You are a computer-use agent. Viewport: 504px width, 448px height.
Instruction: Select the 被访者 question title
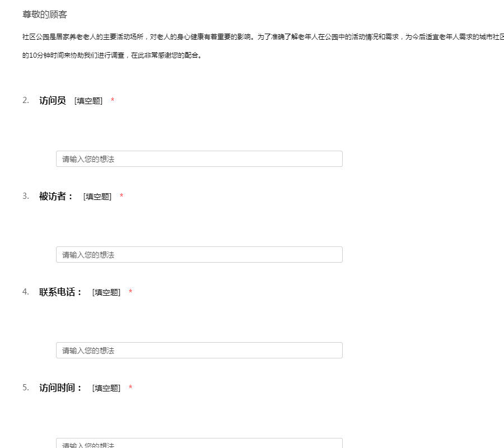coord(56,197)
